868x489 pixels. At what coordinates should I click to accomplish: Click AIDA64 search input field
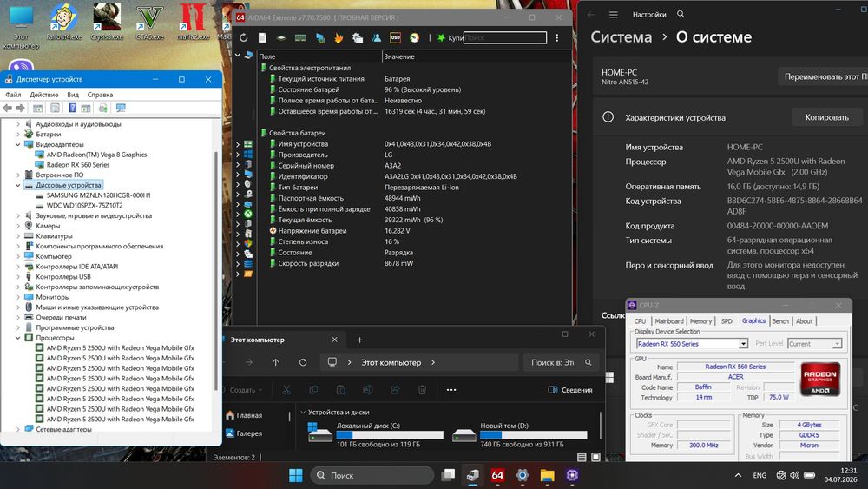click(x=505, y=37)
